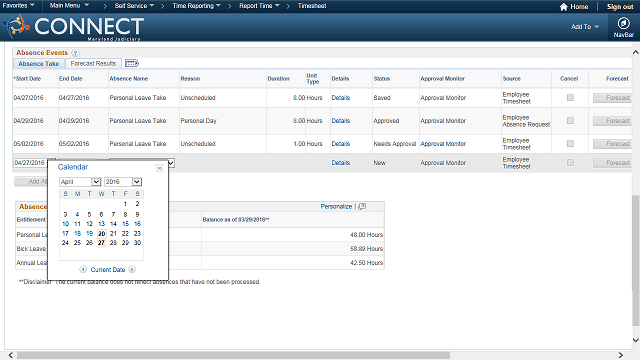The height and width of the screenshot is (360, 640).
Task: Click the Start Date field showing 04/27/2016
Action: (30, 163)
